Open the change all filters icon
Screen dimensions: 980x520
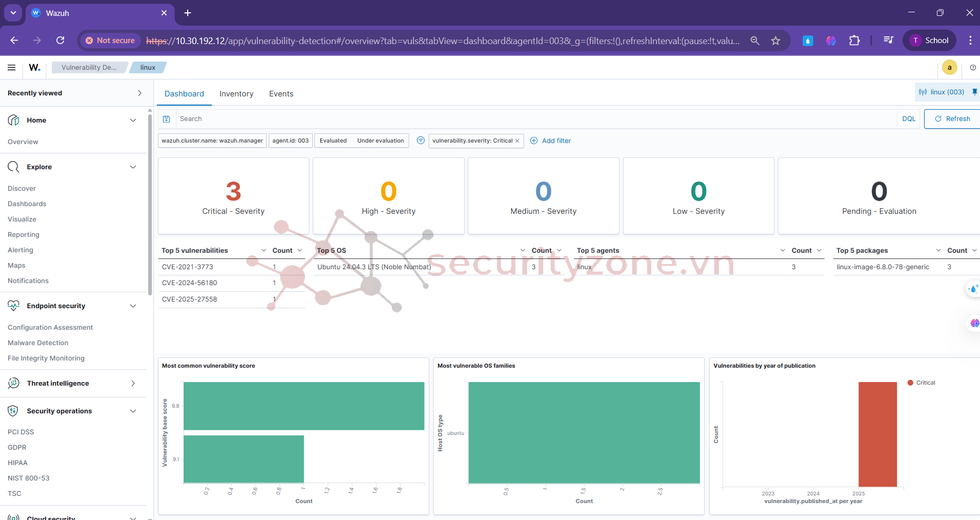point(421,141)
